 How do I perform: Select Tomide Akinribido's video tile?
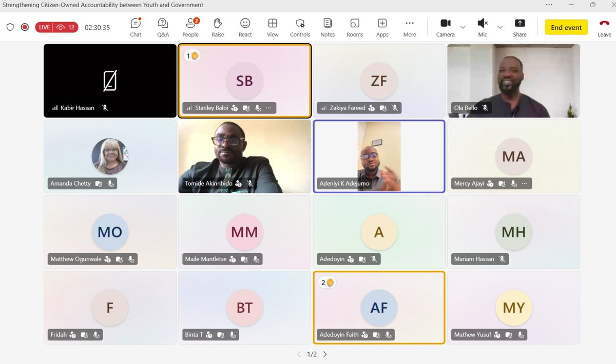(x=244, y=156)
